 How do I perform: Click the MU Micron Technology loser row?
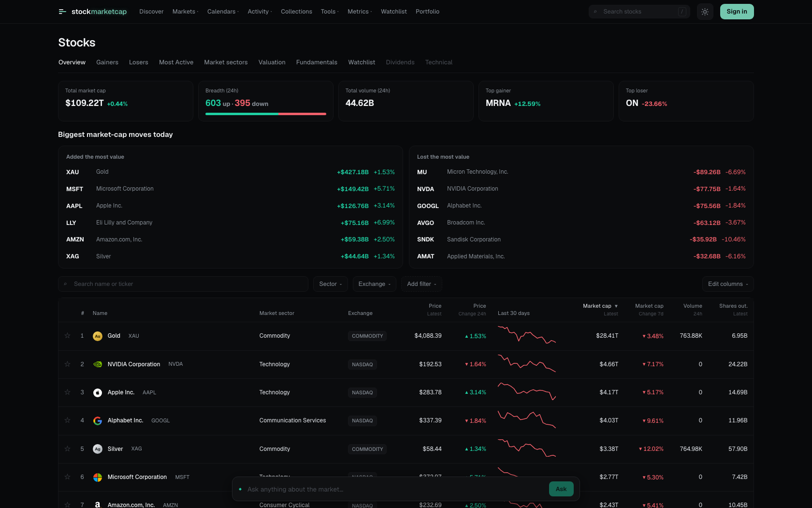pyautogui.click(x=581, y=172)
